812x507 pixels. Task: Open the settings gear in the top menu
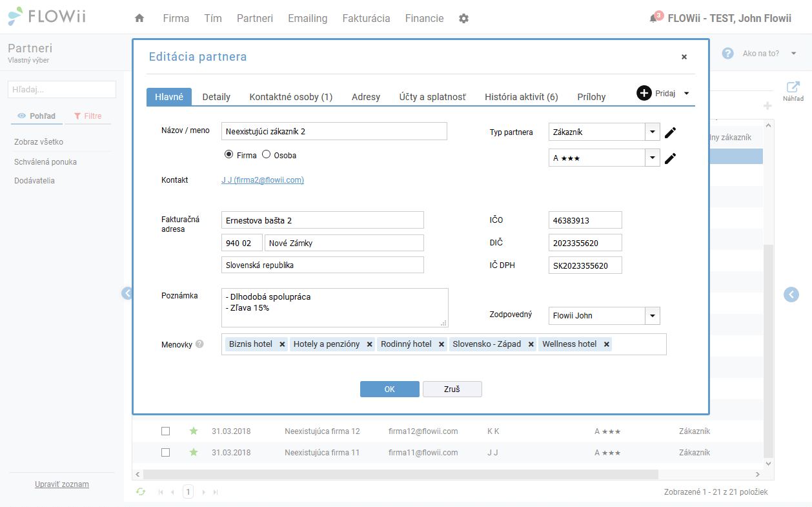pyautogui.click(x=463, y=19)
